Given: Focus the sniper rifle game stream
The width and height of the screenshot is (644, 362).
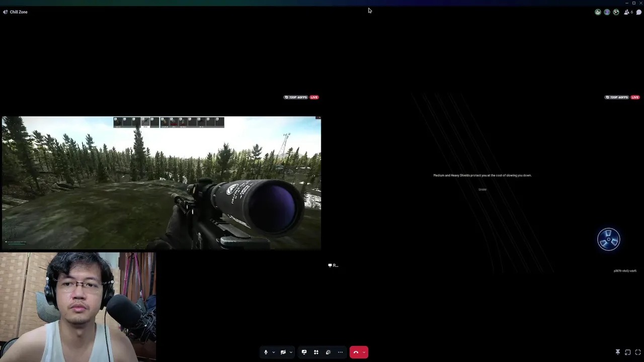Looking at the screenshot, I should tap(161, 183).
